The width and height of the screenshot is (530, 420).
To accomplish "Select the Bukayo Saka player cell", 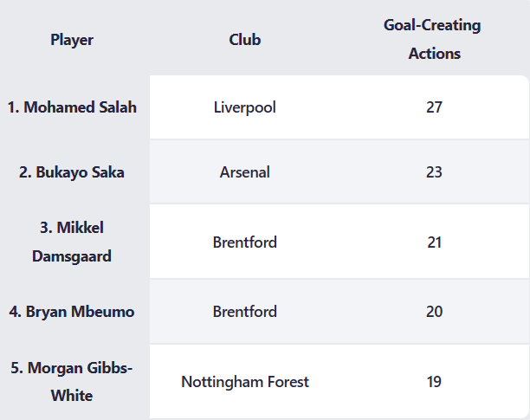I will (x=72, y=172).
